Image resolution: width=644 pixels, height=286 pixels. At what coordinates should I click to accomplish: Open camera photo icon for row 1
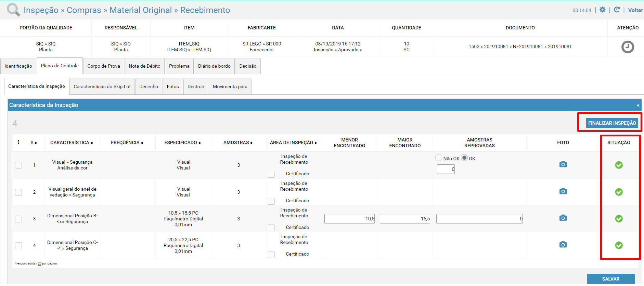pos(563,164)
